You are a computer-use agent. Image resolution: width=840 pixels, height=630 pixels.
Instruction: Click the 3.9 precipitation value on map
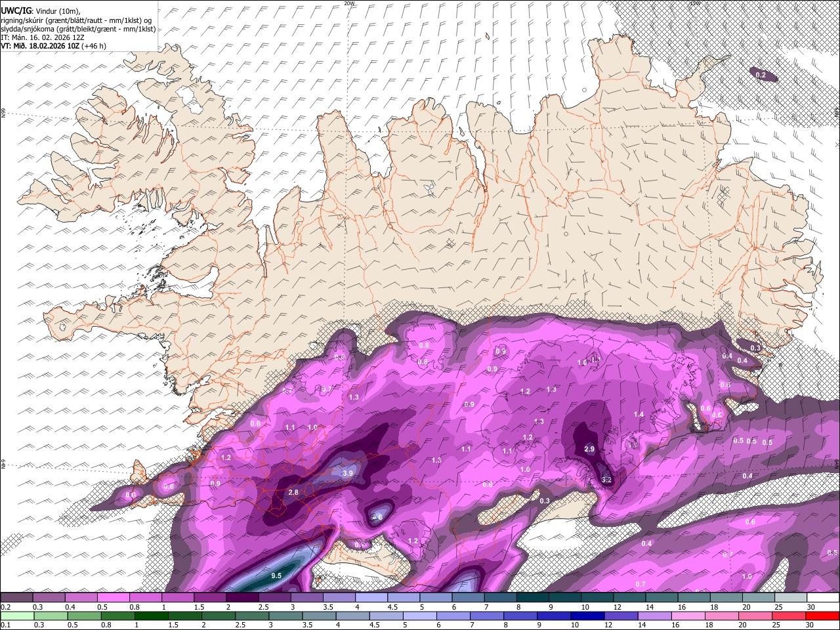click(x=348, y=473)
